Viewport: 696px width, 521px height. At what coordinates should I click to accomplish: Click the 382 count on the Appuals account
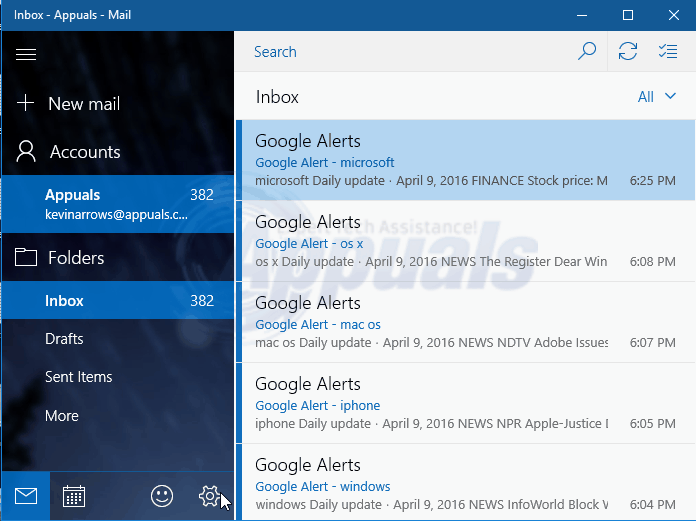coord(202,194)
